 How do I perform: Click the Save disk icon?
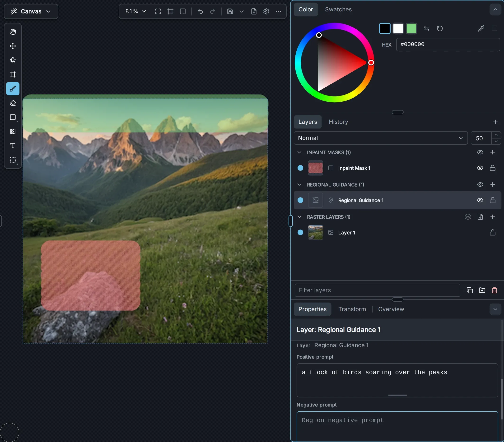coord(230,11)
